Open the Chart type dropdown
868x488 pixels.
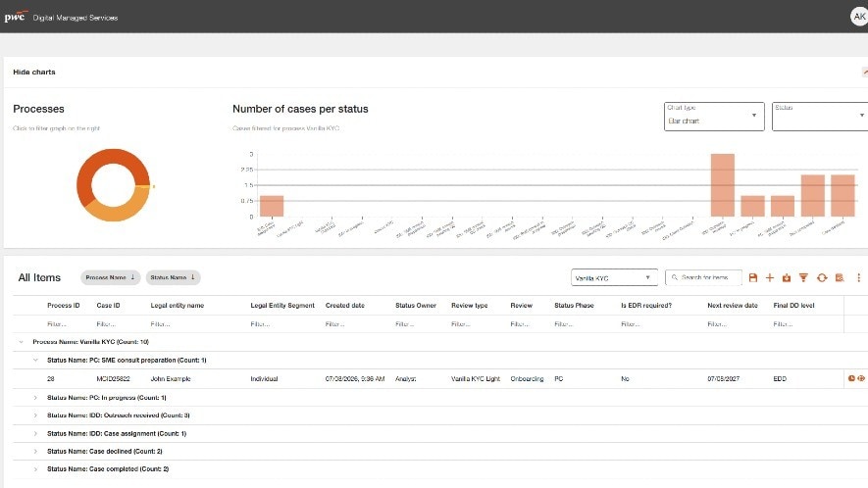pyautogui.click(x=714, y=117)
